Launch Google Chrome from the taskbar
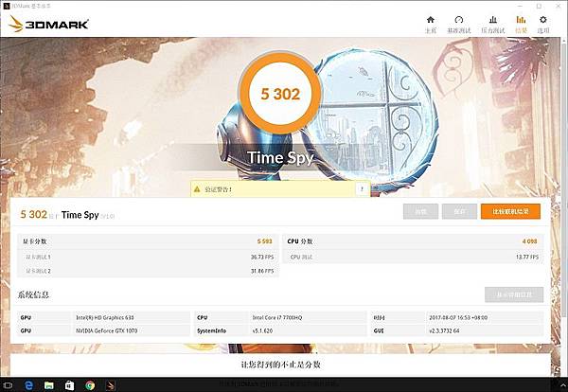Viewport: 568px width, 392px height. (90, 385)
